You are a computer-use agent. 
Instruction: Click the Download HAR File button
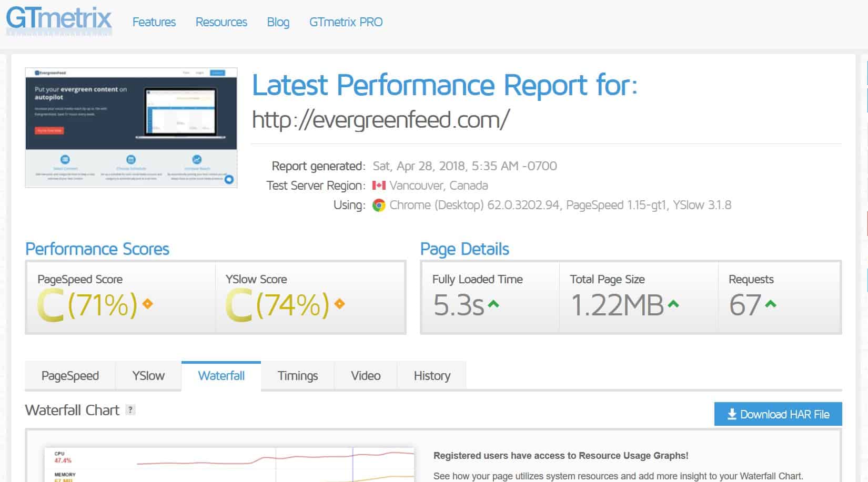(x=778, y=414)
